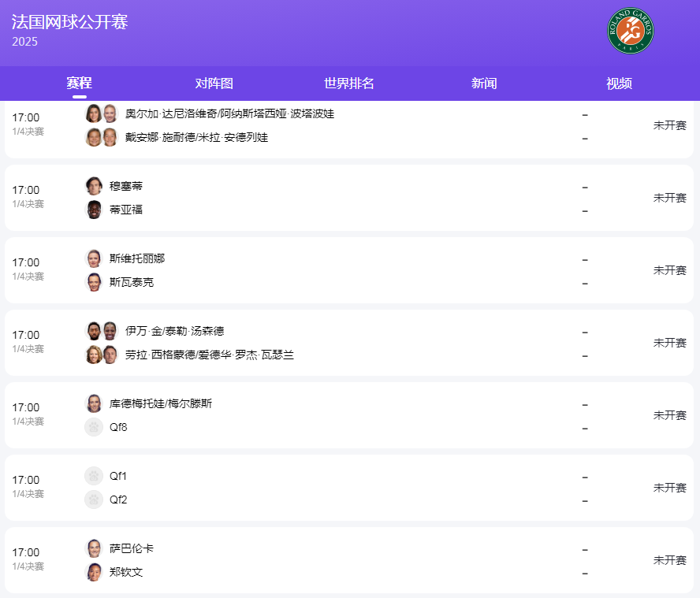Image resolution: width=700 pixels, height=598 pixels.
Task: Click 17:00 time of 穆塞蒂 match
Action: point(26,190)
